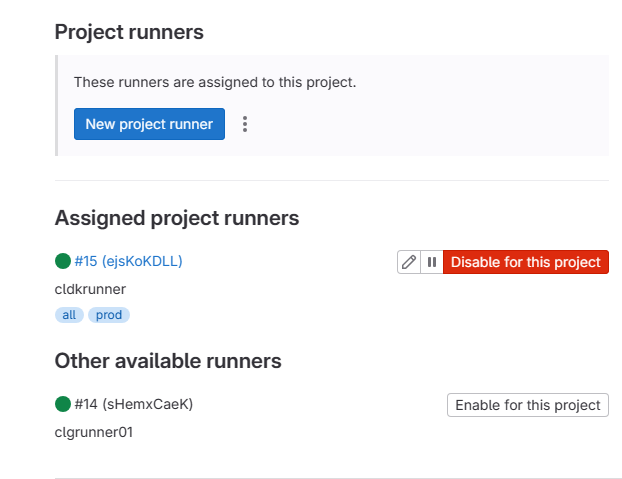This screenshot has width=622, height=479.
Task: Click the #14 (sHemxCaeK) runner label
Action: click(x=133, y=405)
